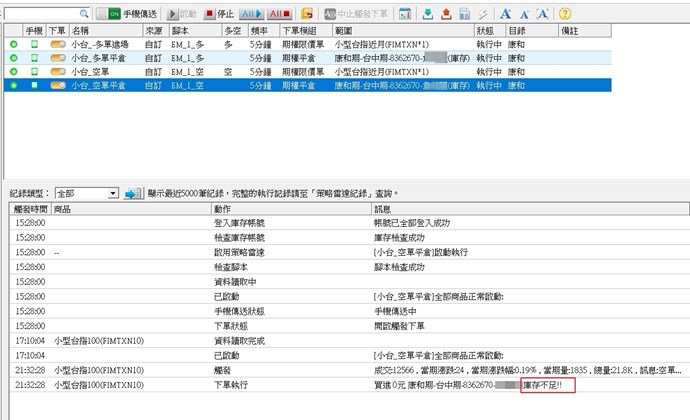Click the table layout icon in toolbar
Screen dimensions: 690x420
point(405,14)
